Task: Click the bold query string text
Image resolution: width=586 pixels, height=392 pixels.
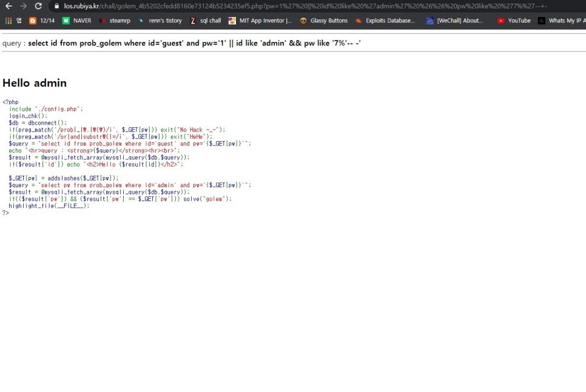Action: click(x=194, y=43)
